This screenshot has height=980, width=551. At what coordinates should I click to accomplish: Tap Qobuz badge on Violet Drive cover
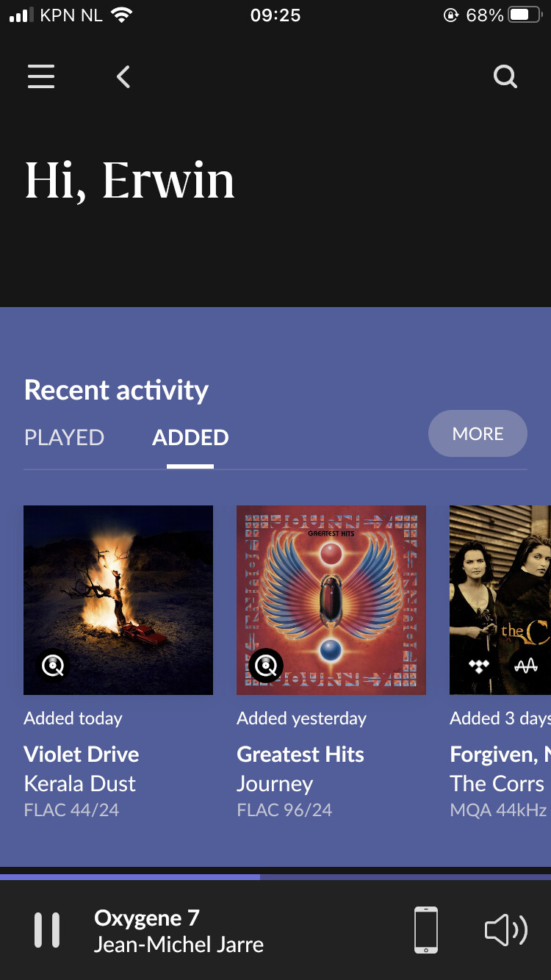pos(53,666)
